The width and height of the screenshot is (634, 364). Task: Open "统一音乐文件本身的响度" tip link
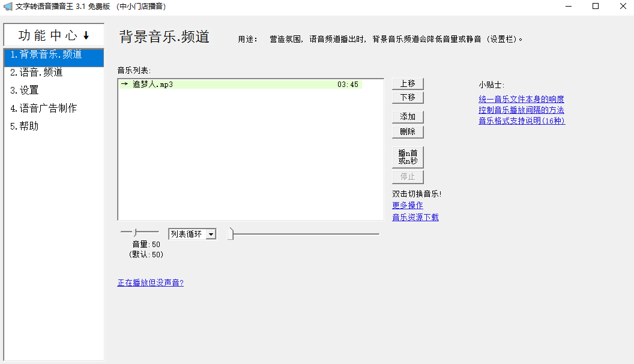[x=521, y=98]
